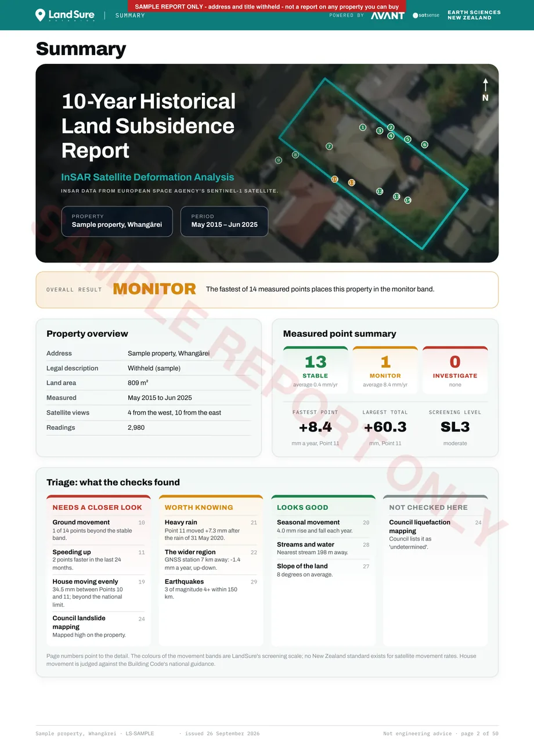Select measured point 3 marker on map
534x756 pixels.
tap(380, 131)
